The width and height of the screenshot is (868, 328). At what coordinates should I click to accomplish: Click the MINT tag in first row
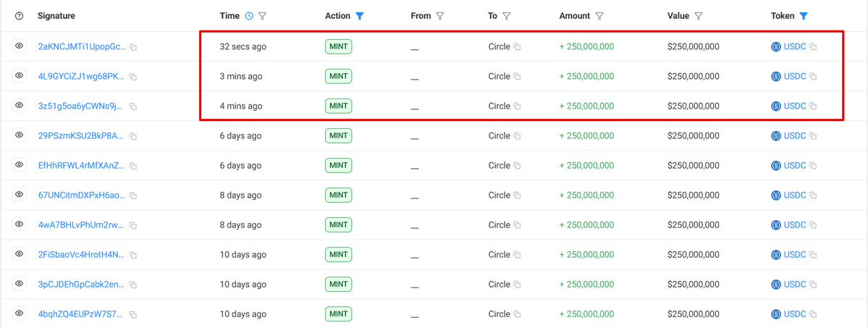tap(339, 47)
